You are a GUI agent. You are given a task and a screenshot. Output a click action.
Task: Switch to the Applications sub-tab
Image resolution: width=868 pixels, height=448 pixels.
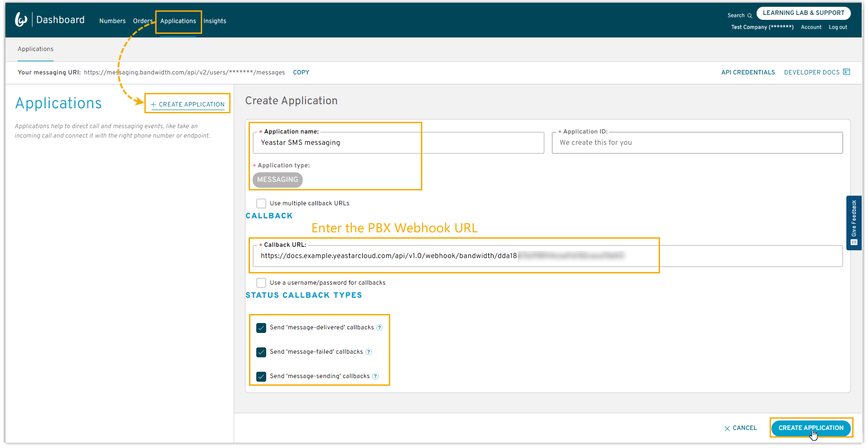[x=36, y=49]
